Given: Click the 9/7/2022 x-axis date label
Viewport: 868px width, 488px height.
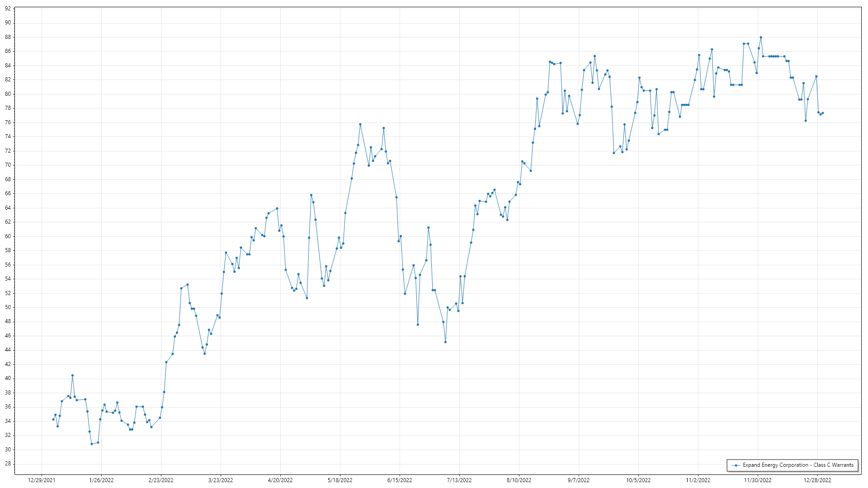Looking at the screenshot, I should 579,480.
